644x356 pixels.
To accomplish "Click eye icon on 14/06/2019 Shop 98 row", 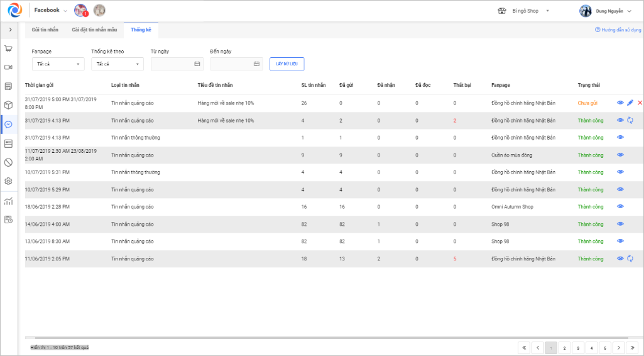I will pos(620,224).
